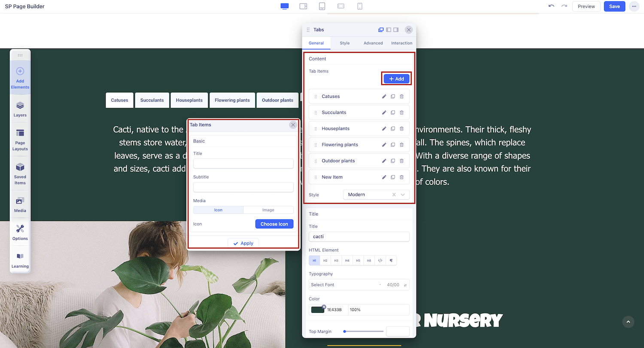Open Page Layouts in the sidebar
644x348 pixels.
[x=20, y=140]
